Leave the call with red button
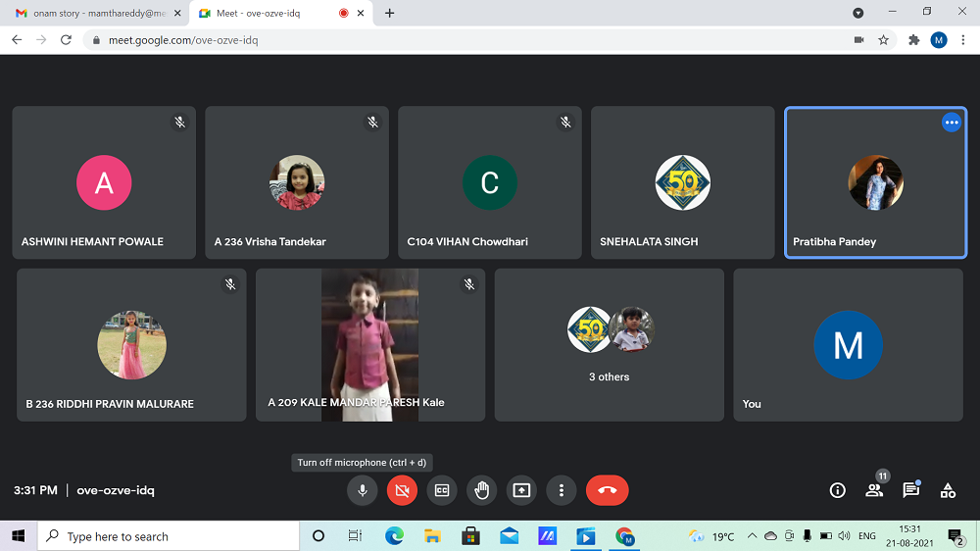Image resolution: width=980 pixels, height=551 pixels. (607, 490)
